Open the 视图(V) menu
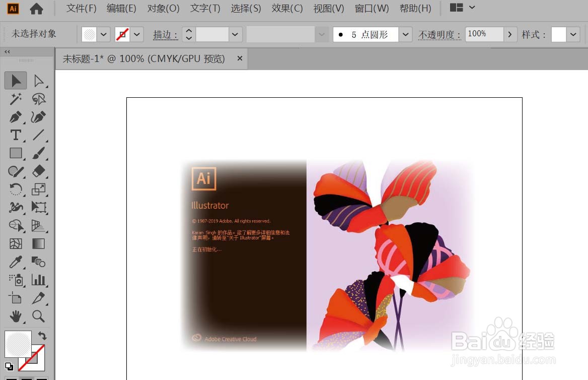Image resolution: width=588 pixels, height=380 pixels. coord(329,8)
